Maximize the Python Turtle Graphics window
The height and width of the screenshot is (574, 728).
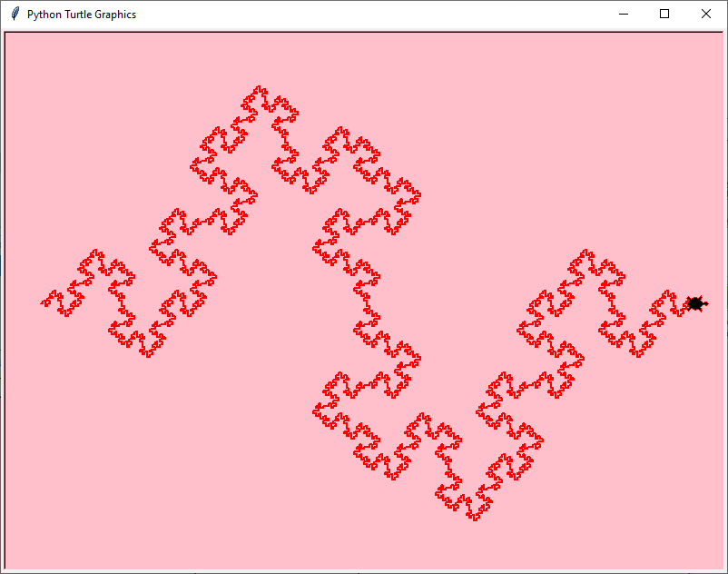pos(664,15)
